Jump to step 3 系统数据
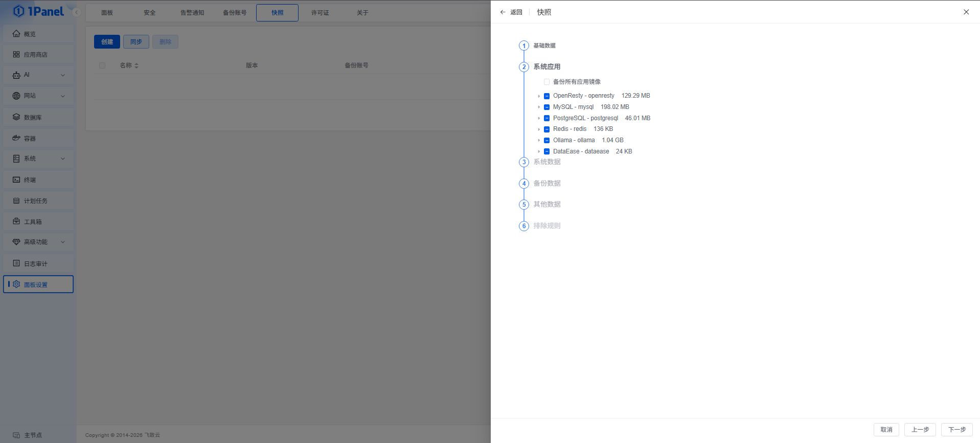This screenshot has height=443, width=980. pyautogui.click(x=547, y=162)
